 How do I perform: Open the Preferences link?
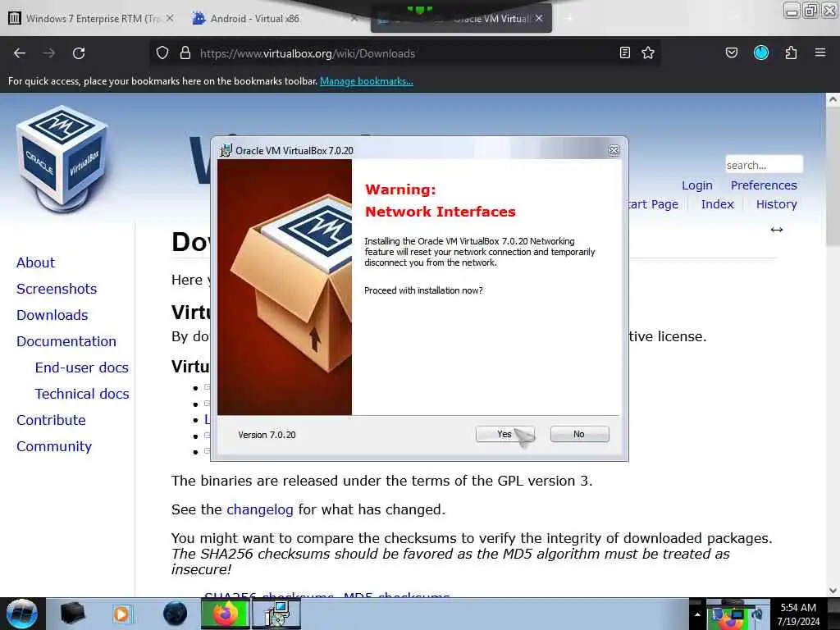(x=764, y=185)
